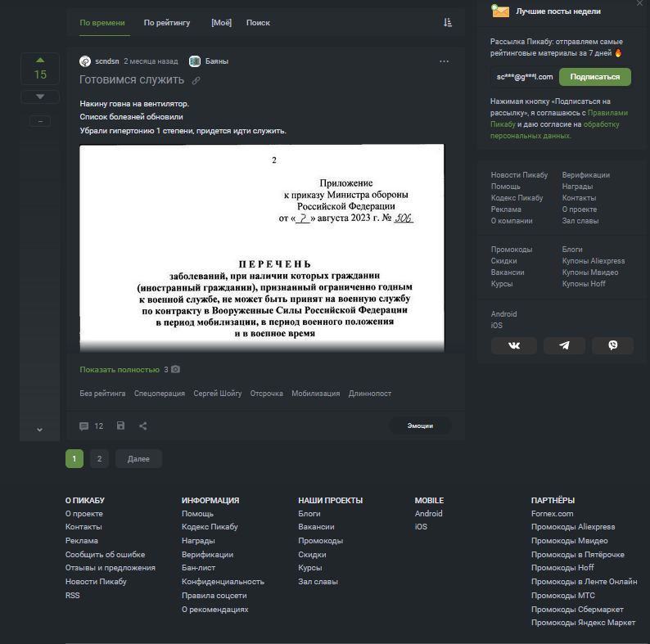Open the feed sorting options icon

(448, 22)
